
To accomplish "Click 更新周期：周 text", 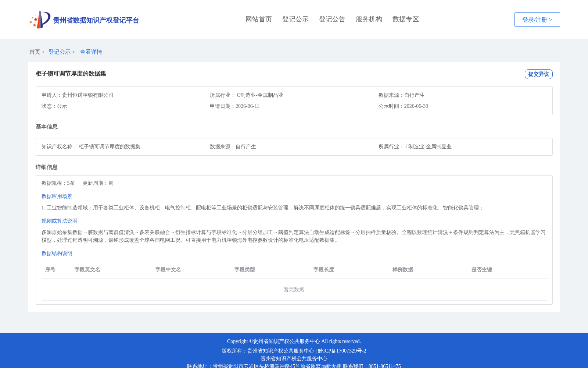I will (x=98, y=183).
